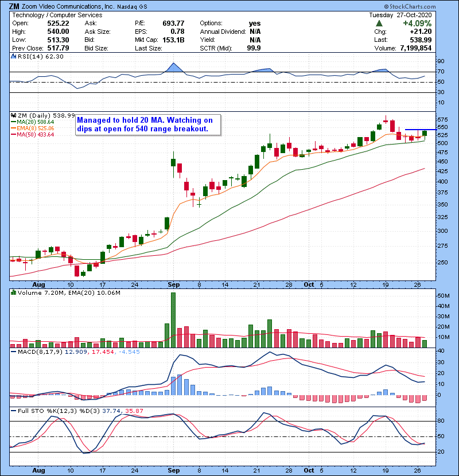
Task: Click the 'RSI(14) 62.30' label
Action: click(40, 56)
